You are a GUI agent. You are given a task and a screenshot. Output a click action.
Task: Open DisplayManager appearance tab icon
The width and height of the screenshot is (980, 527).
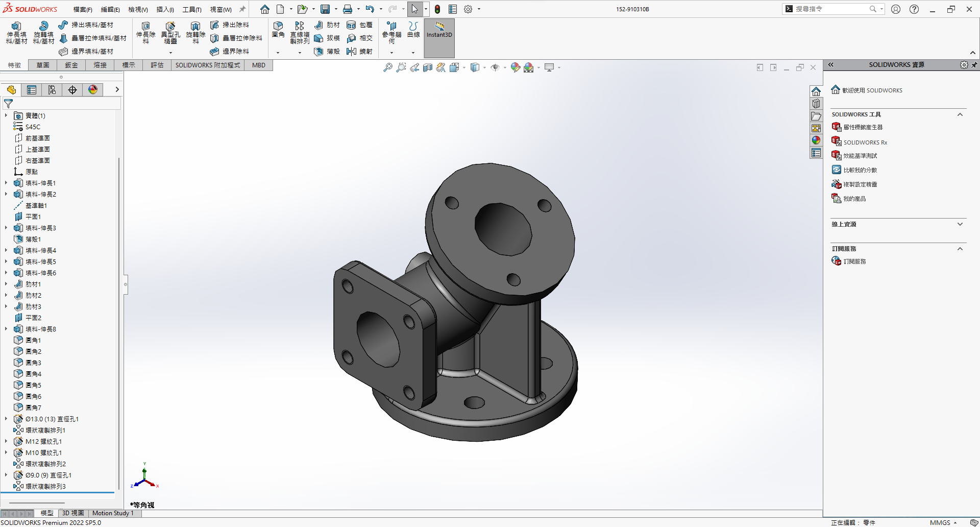[93, 90]
